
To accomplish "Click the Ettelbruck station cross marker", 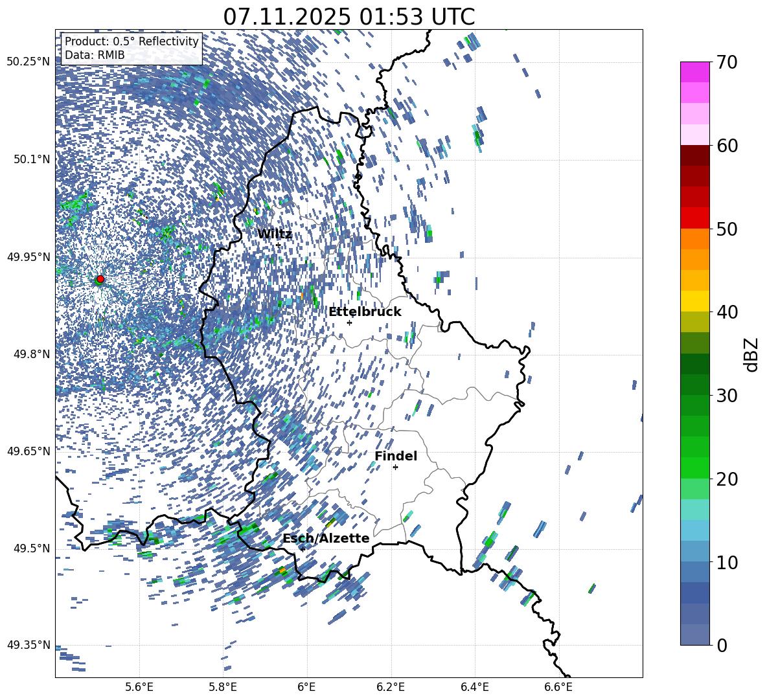I will tap(349, 322).
